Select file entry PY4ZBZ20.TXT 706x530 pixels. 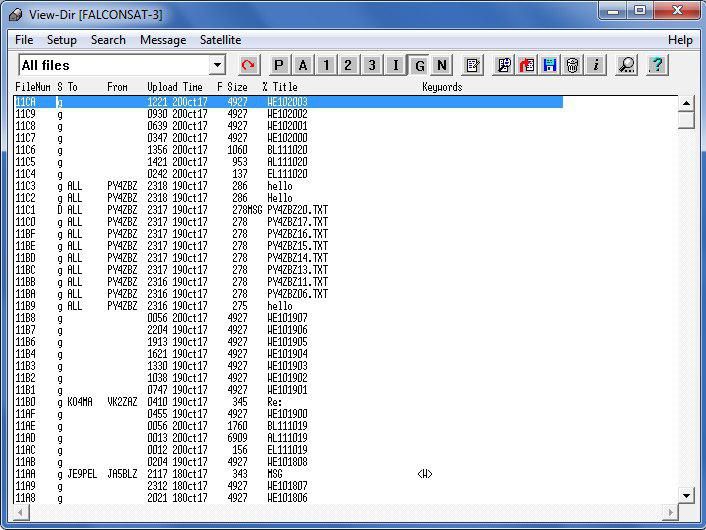297,209
